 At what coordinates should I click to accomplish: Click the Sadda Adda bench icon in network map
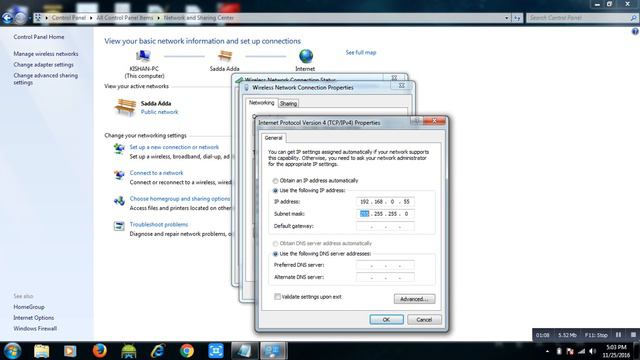click(225, 56)
